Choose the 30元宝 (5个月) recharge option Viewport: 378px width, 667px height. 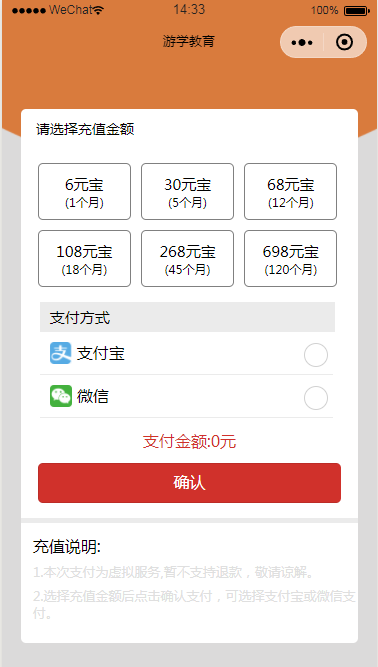tap(188, 191)
